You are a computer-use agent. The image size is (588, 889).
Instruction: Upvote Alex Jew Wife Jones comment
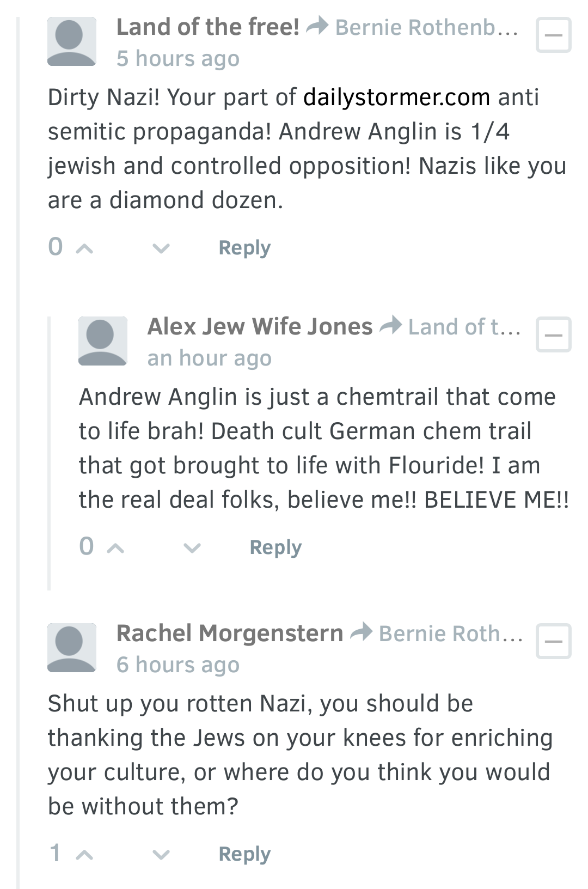point(115,549)
